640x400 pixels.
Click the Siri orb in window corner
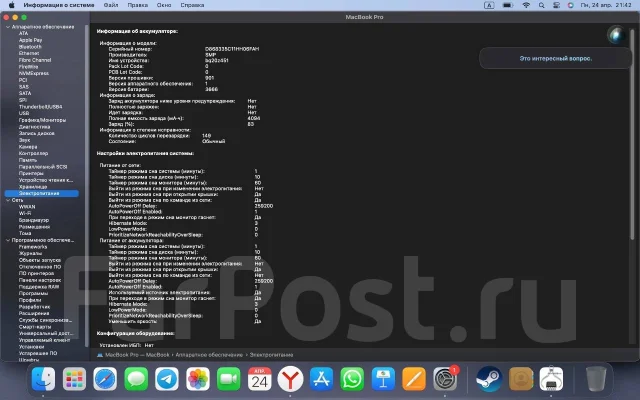point(616,34)
